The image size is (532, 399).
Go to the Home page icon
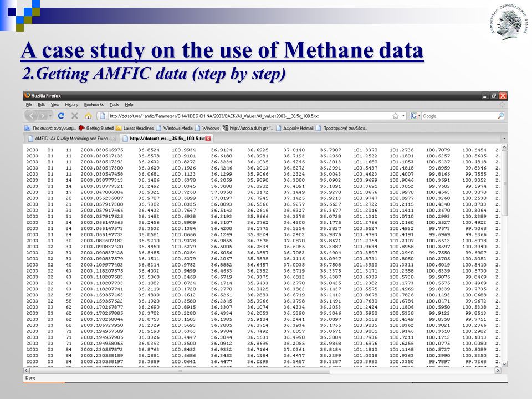[88, 116]
